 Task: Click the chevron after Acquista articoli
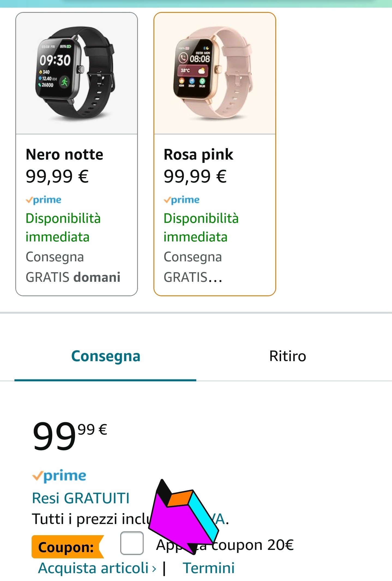[154, 569]
